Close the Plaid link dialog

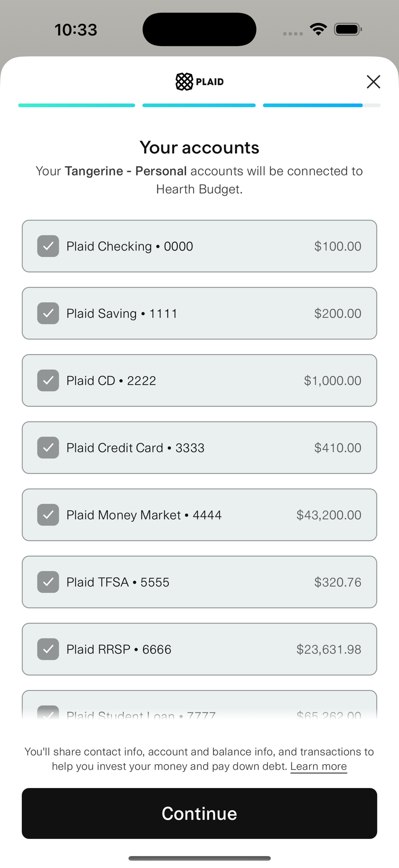373,82
